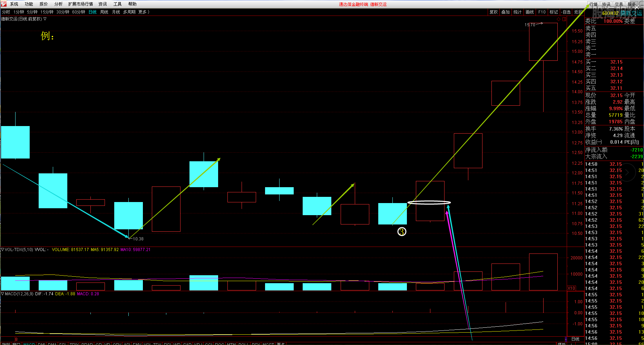The image size is (644, 345).
Task: Click the 标记 mark toolbar button
Action: pyautogui.click(x=554, y=12)
